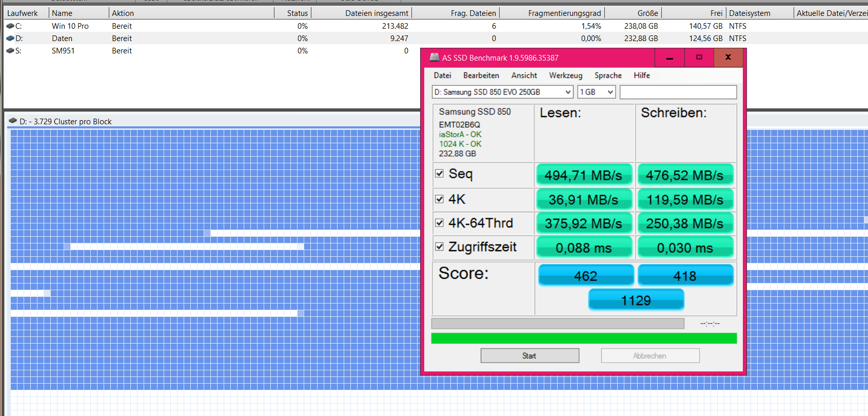The width and height of the screenshot is (868, 416).
Task: Minimize the AS SSD Benchmark window
Action: click(x=669, y=58)
